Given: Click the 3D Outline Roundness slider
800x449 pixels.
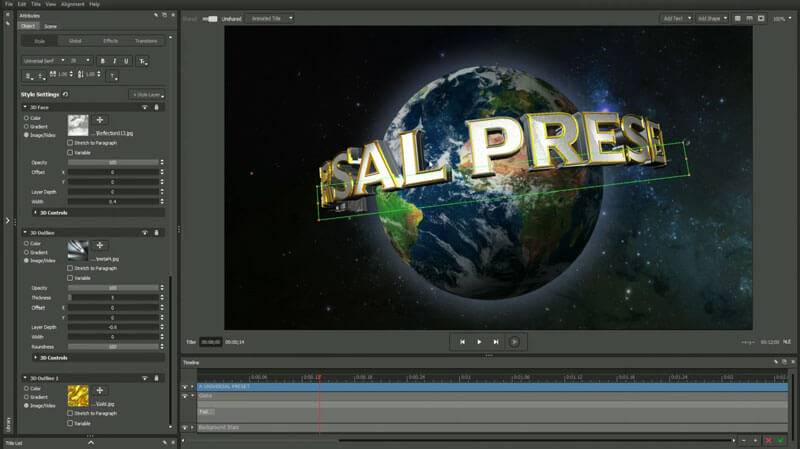Looking at the screenshot, I should tap(113, 346).
